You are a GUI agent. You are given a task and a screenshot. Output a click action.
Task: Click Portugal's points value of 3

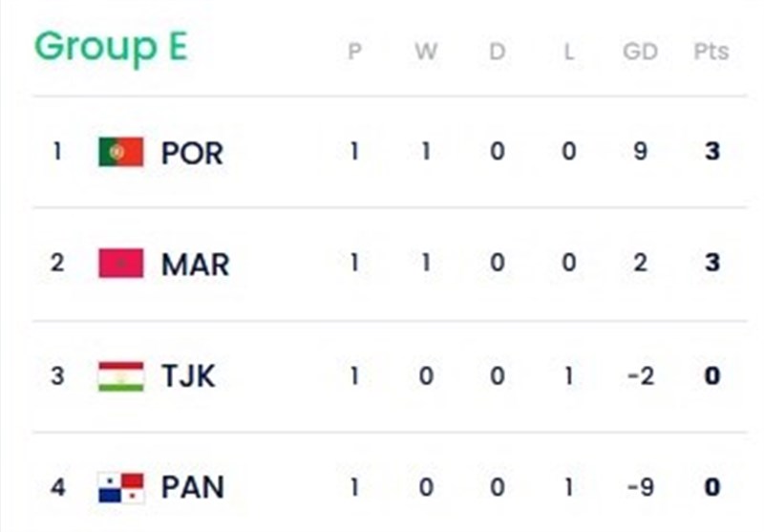tap(711, 152)
